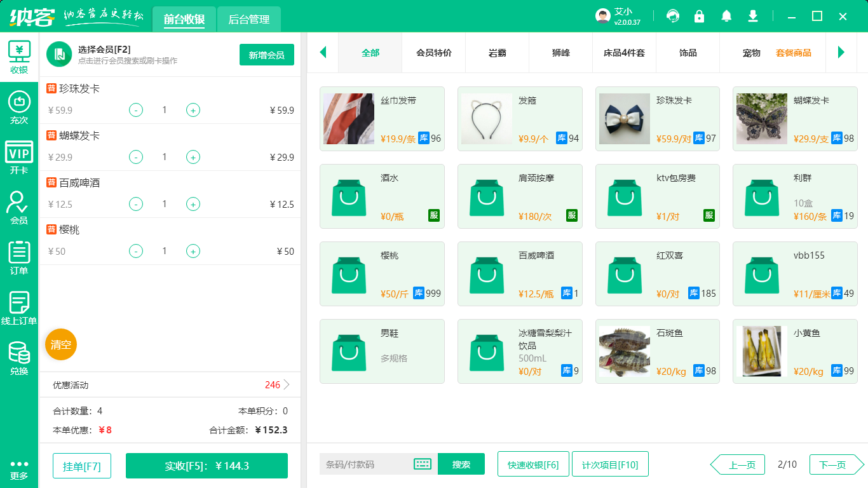The width and height of the screenshot is (868, 488).
Task: Increase 蝴蝶发卡 quantity with plus stepper
Action: [x=193, y=157]
